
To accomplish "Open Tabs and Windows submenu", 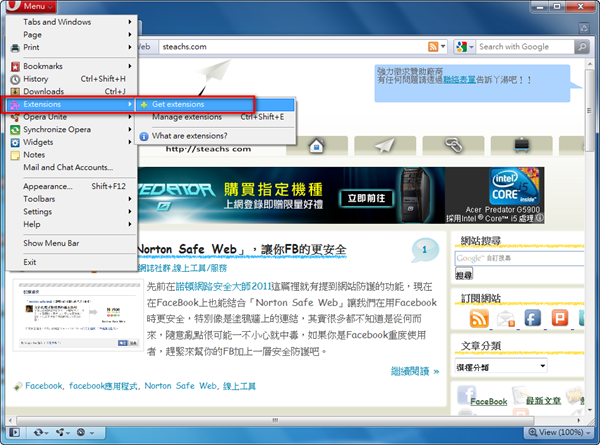I will click(x=72, y=22).
